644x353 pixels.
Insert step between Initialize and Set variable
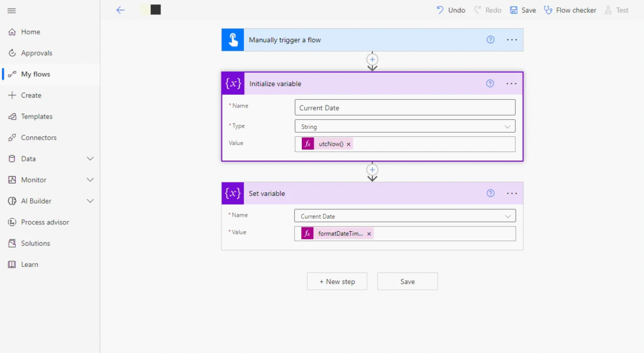coord(372,170)
